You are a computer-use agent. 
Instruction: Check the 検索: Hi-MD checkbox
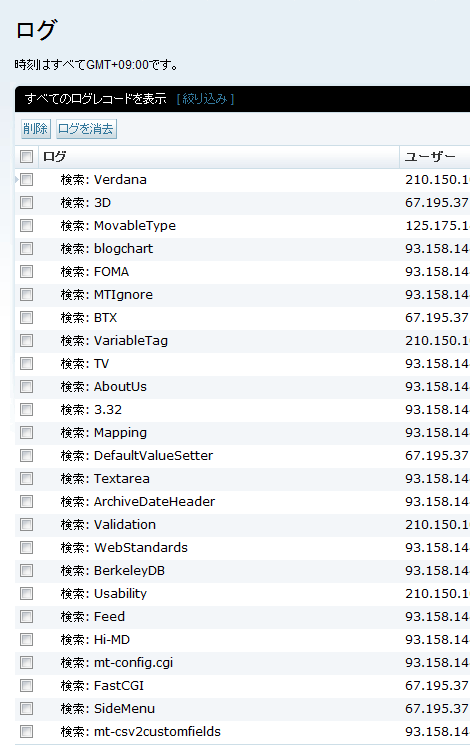(x=26, y=640)
